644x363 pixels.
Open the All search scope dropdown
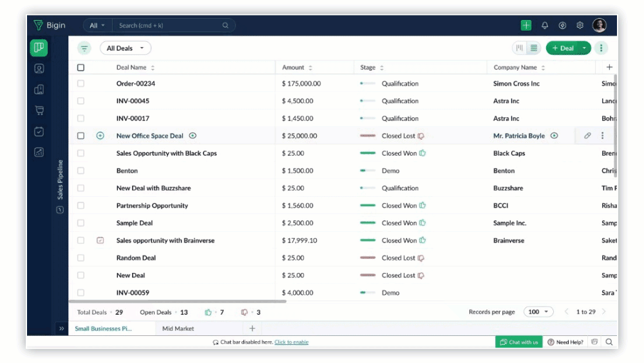(97, 26)
